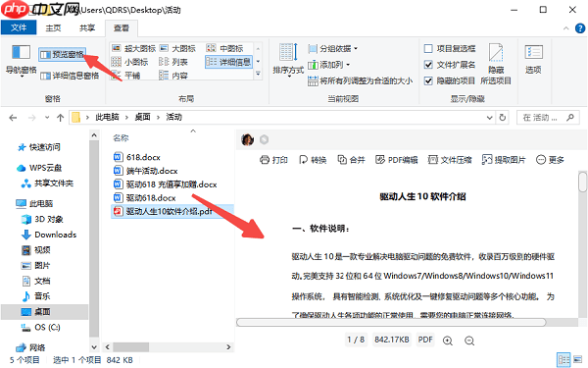Go up one folder level arrow
Image resolution: width=588 pixels, height=368 pixels.
pyautogui.click(x=60, y=118)
